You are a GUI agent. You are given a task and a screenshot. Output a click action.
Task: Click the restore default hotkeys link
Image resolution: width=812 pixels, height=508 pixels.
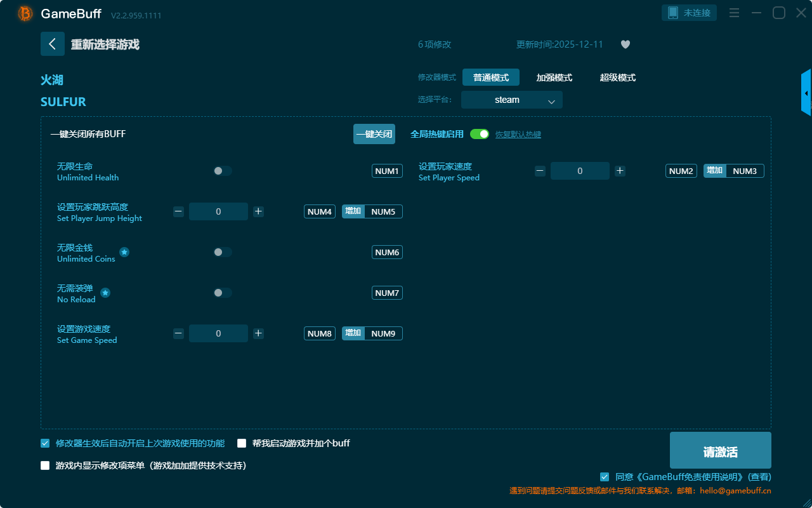tap(518, 135)
